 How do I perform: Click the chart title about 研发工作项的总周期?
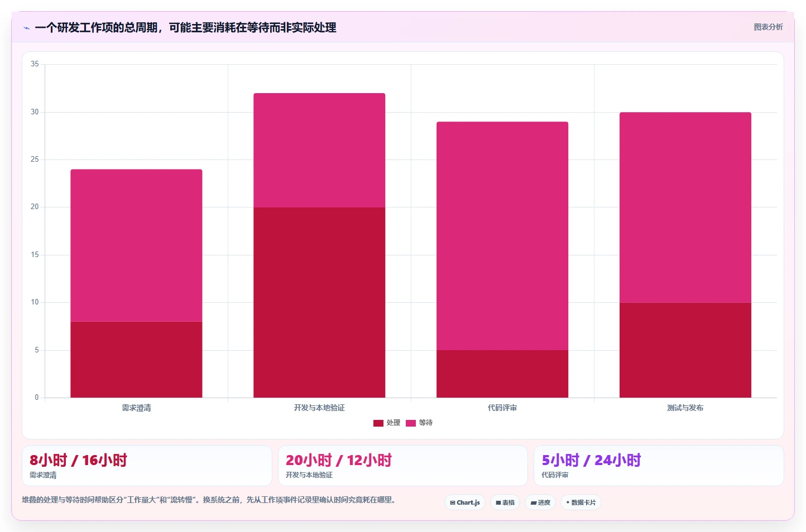coord(185,27)
